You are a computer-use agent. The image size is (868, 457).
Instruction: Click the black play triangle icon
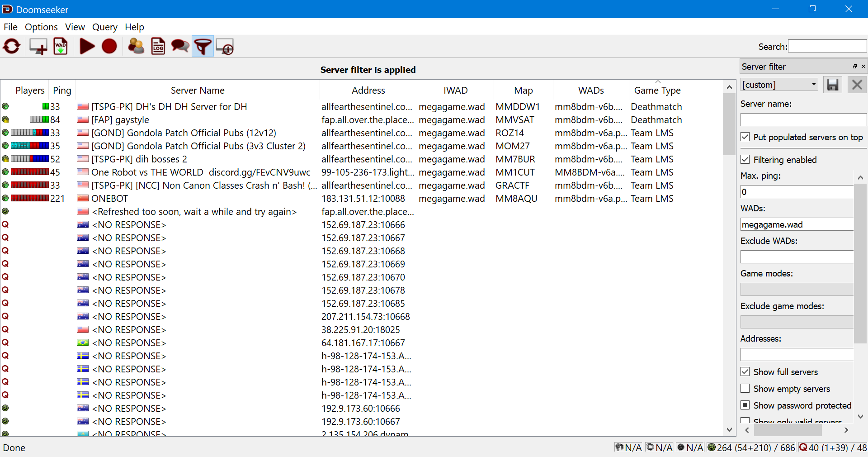click(x=87, y=46)
